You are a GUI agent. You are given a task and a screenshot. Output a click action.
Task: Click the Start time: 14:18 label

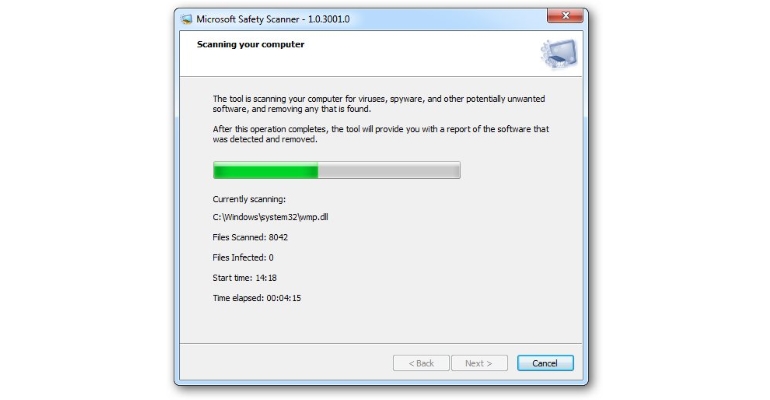245,278
